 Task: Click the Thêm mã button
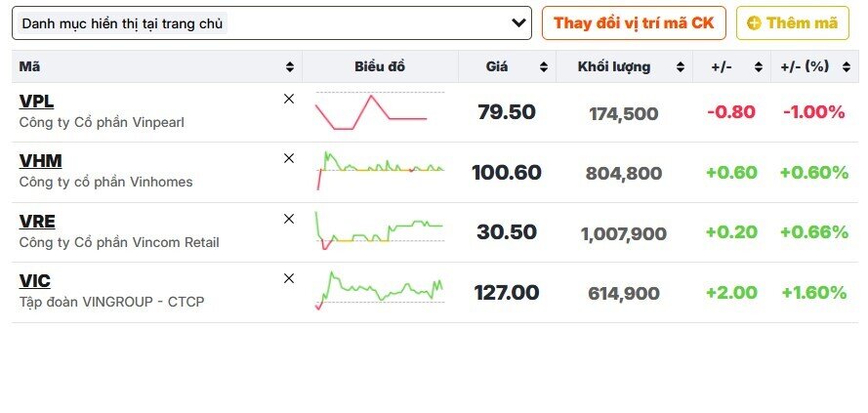click(792, 23)
